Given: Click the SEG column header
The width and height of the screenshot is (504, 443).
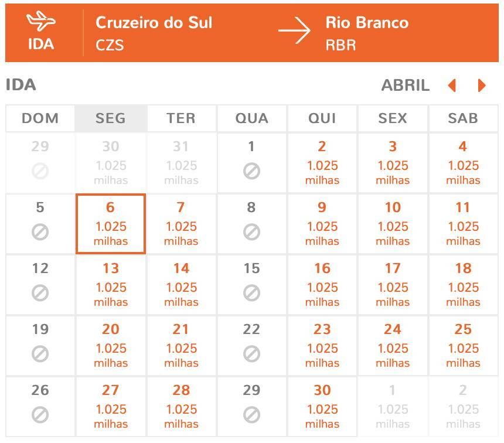Looking at the screenshot, I should [x=111, y=118].
